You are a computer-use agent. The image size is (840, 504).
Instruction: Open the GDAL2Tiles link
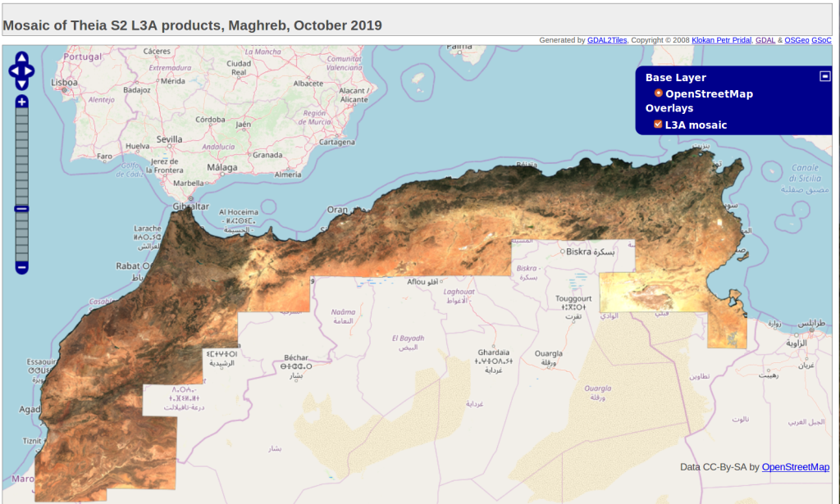[x=607, y=40]
